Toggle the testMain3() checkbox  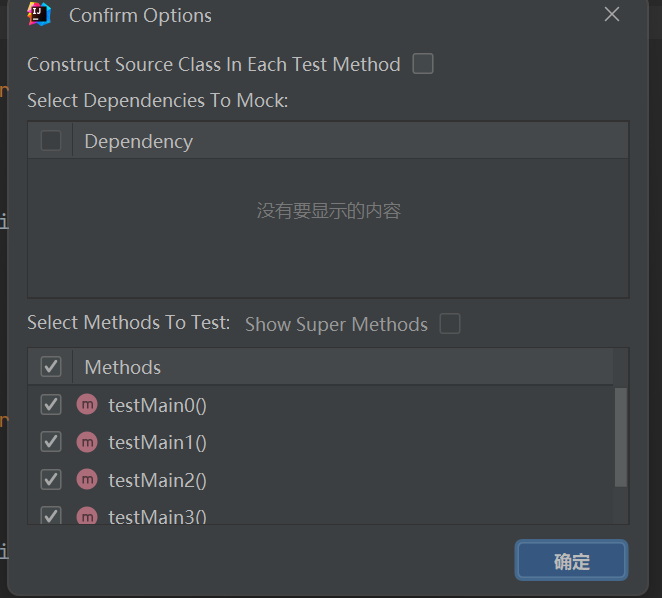51,515
